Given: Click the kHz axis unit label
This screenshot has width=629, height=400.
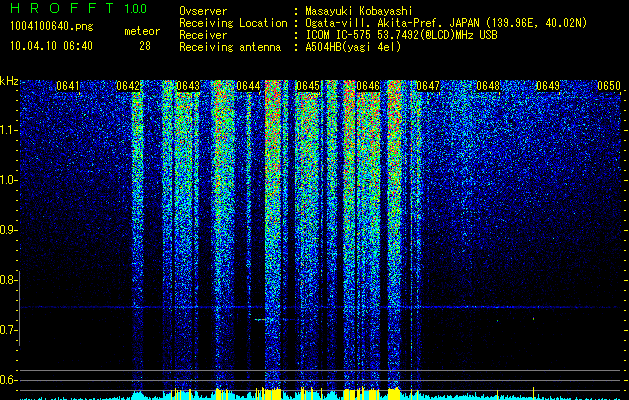Looking at the screenshot, I should [x=9, y=81].
